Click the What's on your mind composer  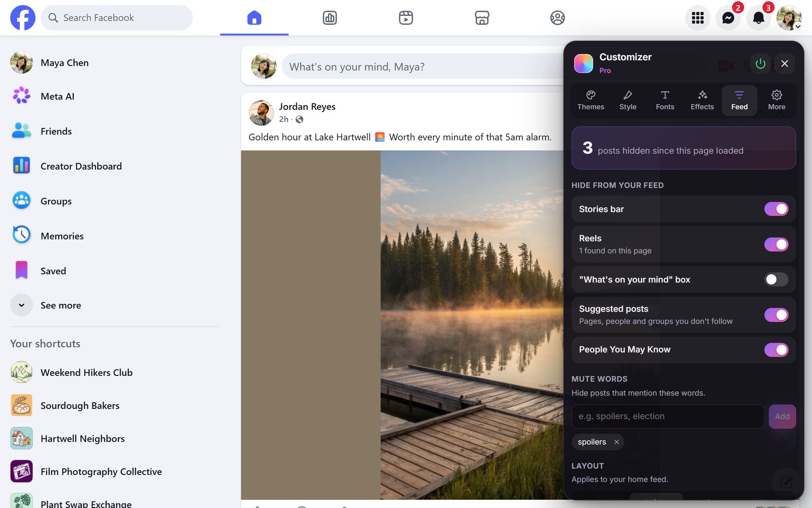point(422,67)
